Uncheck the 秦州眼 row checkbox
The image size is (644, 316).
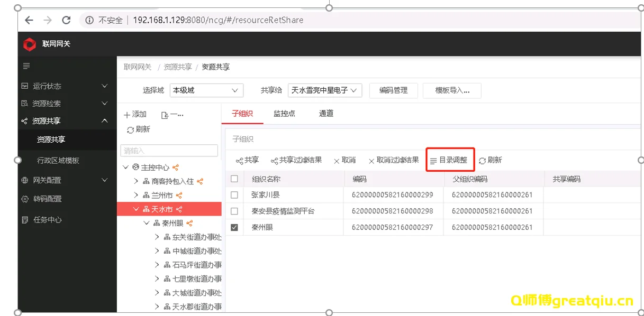[x=234, y=227]
